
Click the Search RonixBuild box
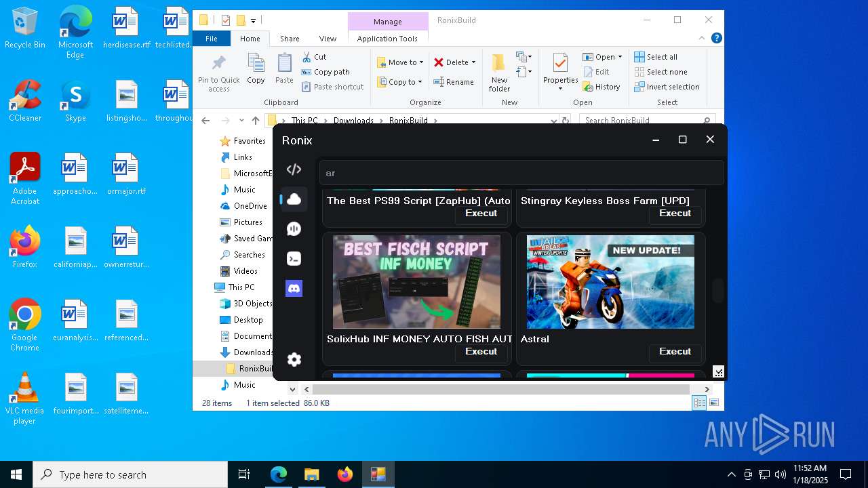647,121
